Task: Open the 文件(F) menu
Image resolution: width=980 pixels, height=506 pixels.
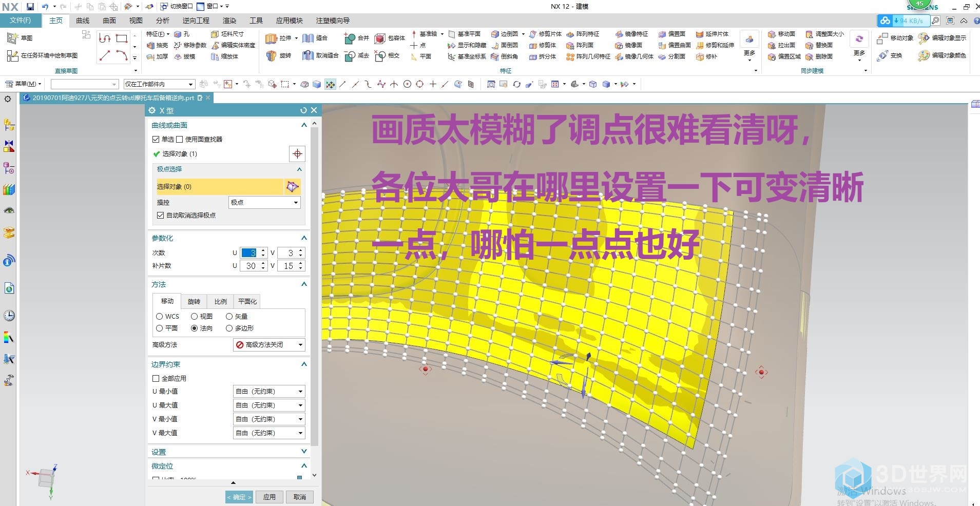Action: [x=21, y=21]
